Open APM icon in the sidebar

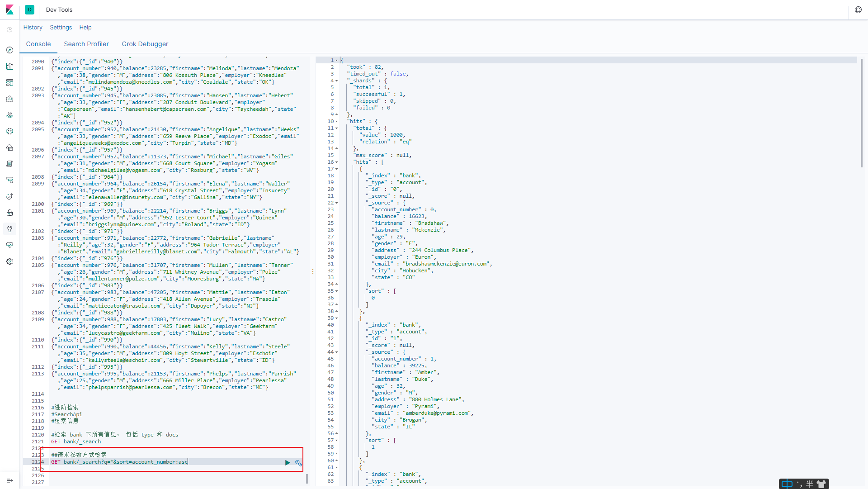click(9, 180)
